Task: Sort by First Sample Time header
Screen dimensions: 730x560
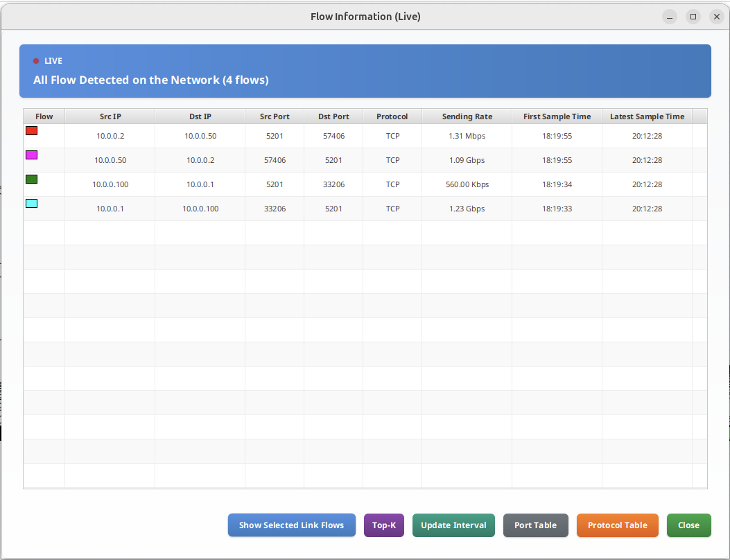Action: (x=557, y=116)
